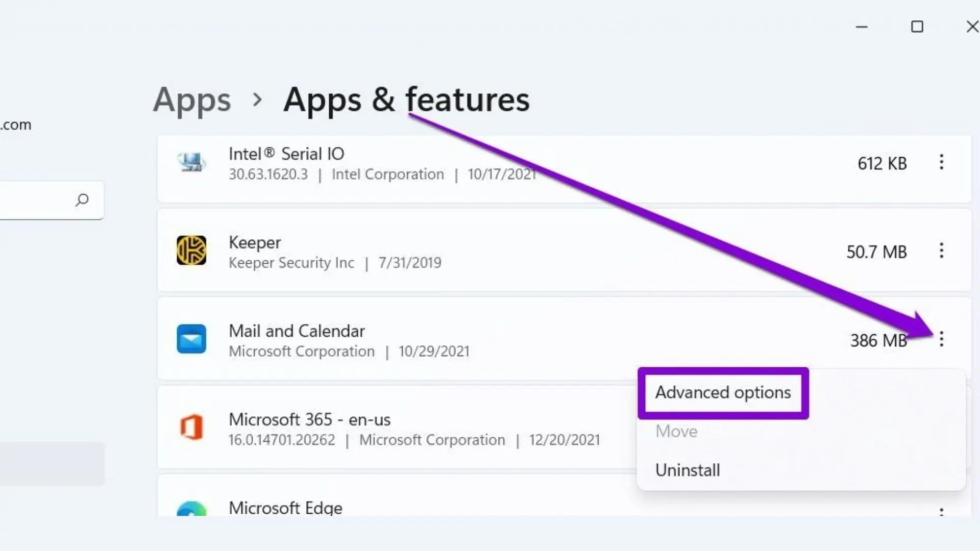Click the Mail and Calendar envelope icon

(191, 339)
